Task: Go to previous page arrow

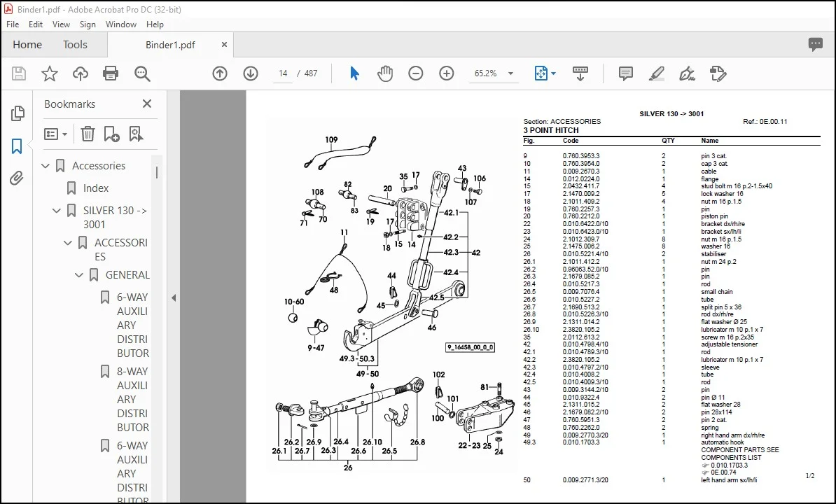Action: click(x=220, y=73)
